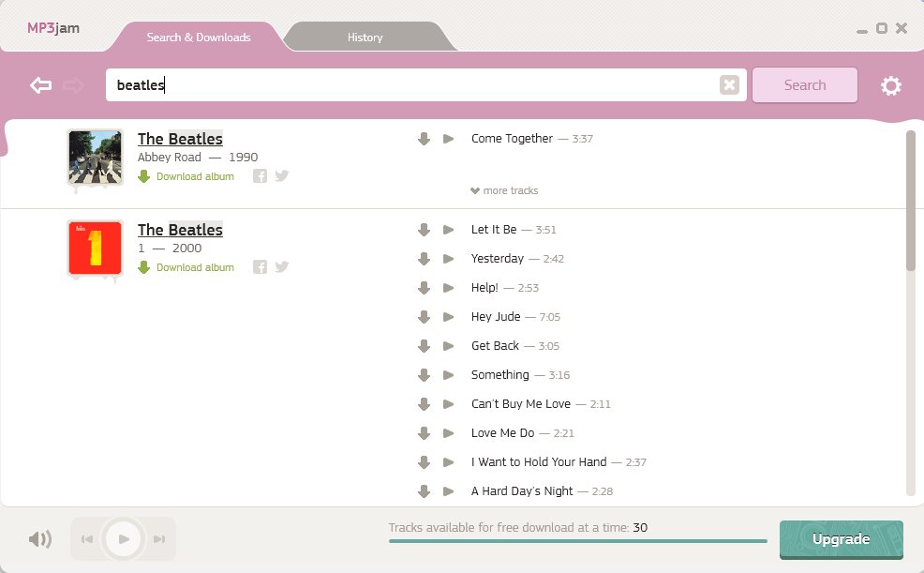Download the track Come Together

click(424, 139)
